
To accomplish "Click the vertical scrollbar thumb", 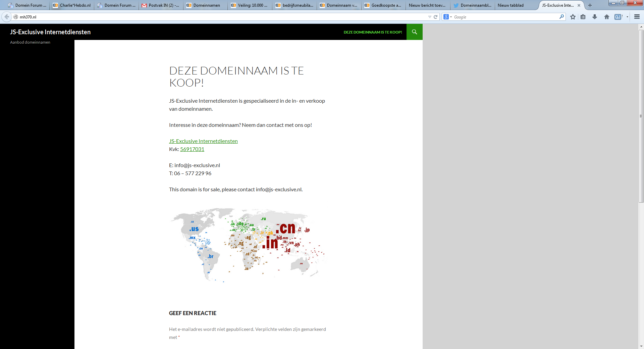I will (641, 116).
